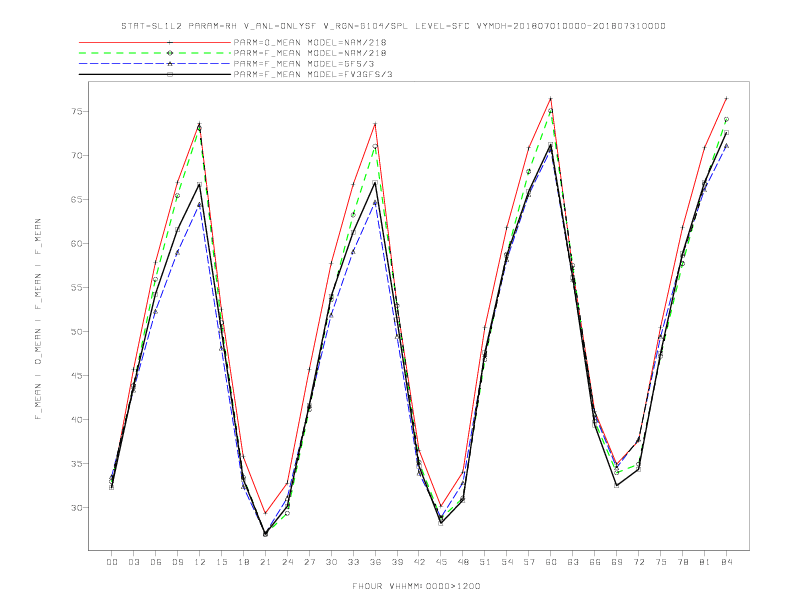Click the chart title beginning STAT=SL1L2 PARAM=RH
792x612 pixels.
[x=393, y=26]
